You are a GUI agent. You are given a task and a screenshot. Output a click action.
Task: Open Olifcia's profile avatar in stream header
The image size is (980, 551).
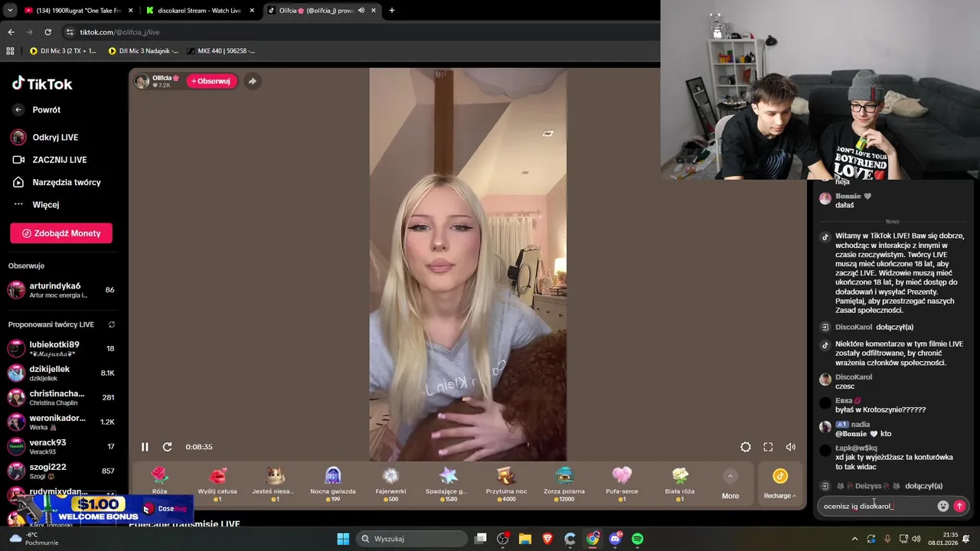coord(142,81)
